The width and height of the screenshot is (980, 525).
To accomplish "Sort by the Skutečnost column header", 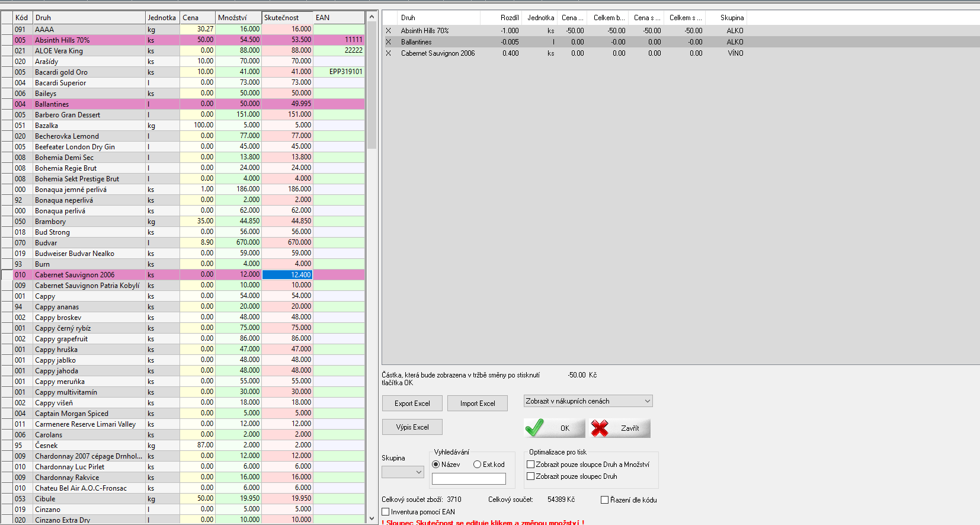I will tap(287, 18).
